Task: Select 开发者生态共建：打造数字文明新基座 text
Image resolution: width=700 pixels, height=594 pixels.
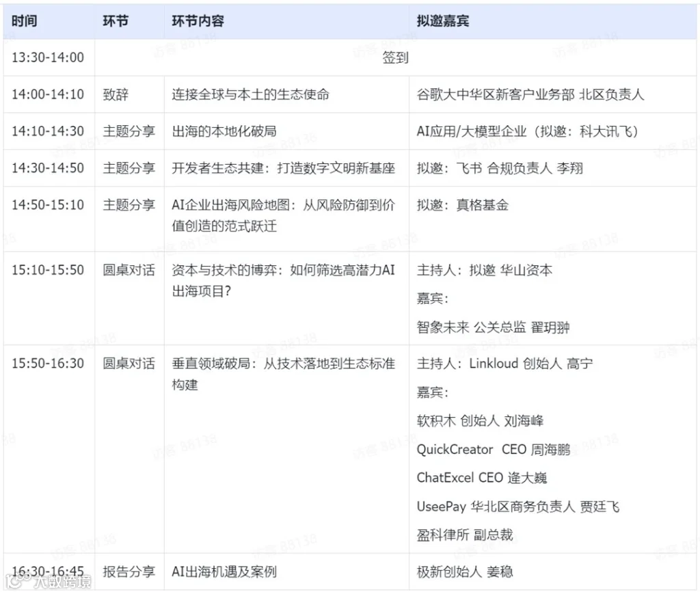Action: click(x=284, y=167)
